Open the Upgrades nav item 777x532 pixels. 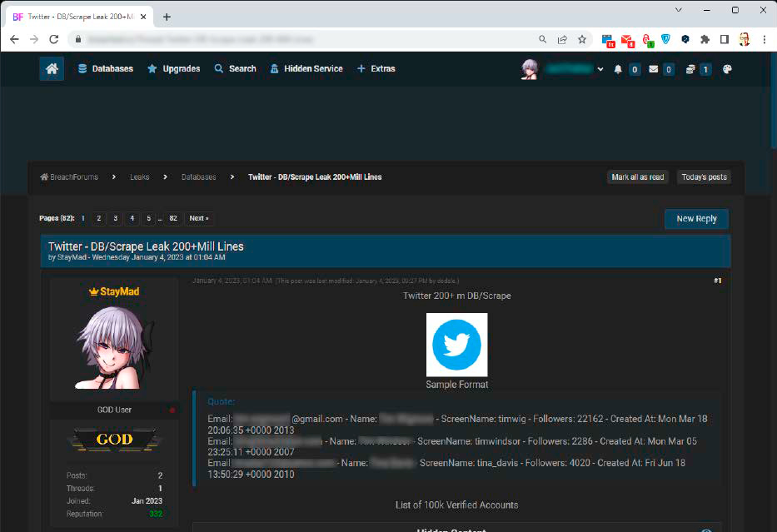click(174, 69)
